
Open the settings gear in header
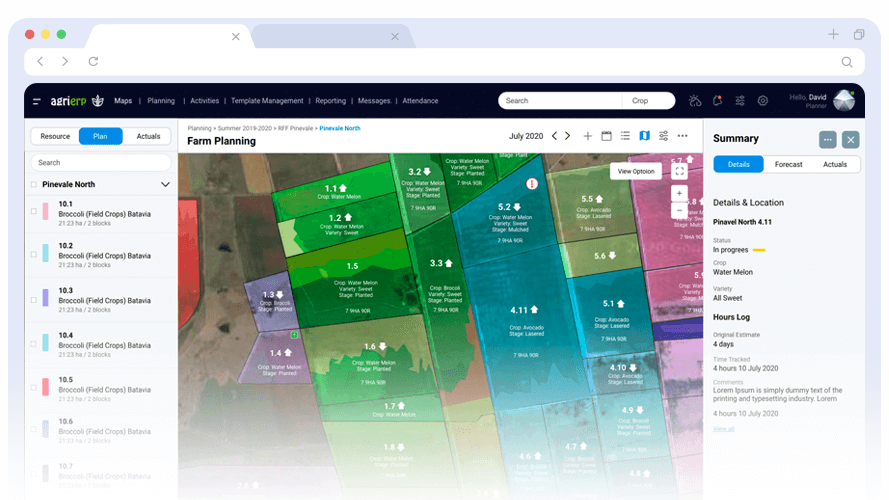point(763,101)
